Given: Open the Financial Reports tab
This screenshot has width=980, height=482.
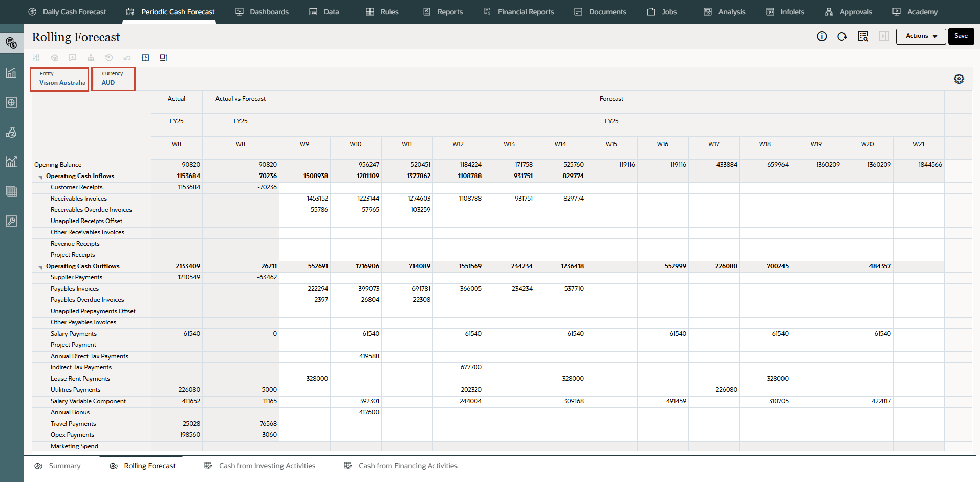Looking at the screenshot, I should (x=519, y=12).
